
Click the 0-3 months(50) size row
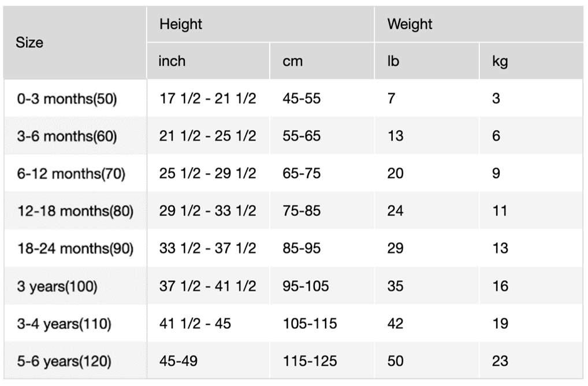[67, 98]
